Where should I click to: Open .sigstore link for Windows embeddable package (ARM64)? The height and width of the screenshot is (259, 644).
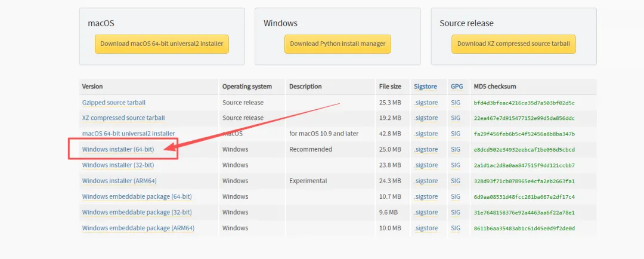tap(426, 228)
